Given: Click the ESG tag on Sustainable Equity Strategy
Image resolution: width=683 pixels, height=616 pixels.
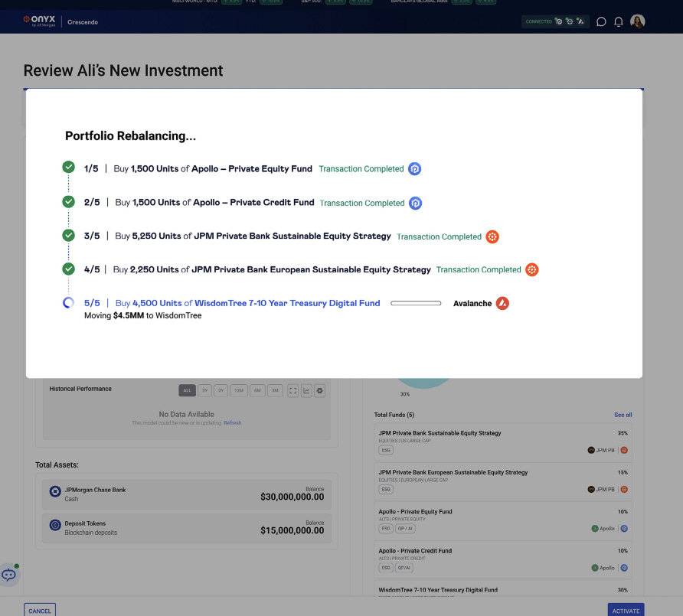Looking at the screenshot, I should pyautogui.click(x=386, y=450).
